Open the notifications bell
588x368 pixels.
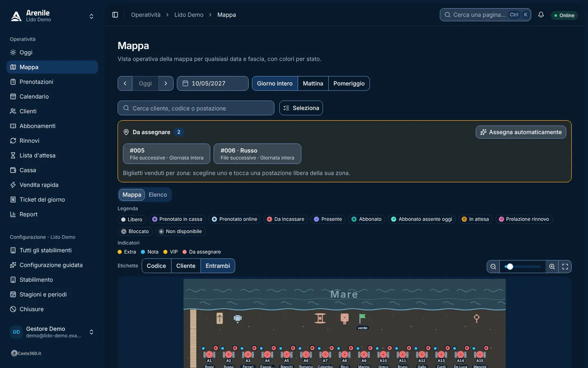click(x=541, y=15)
